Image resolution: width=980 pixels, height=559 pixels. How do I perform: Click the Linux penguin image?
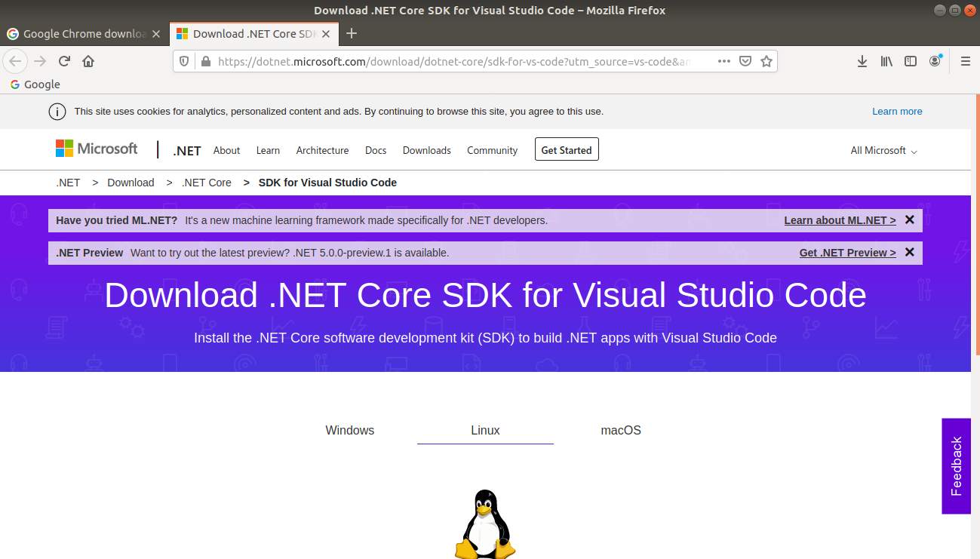tap(485, 524)
